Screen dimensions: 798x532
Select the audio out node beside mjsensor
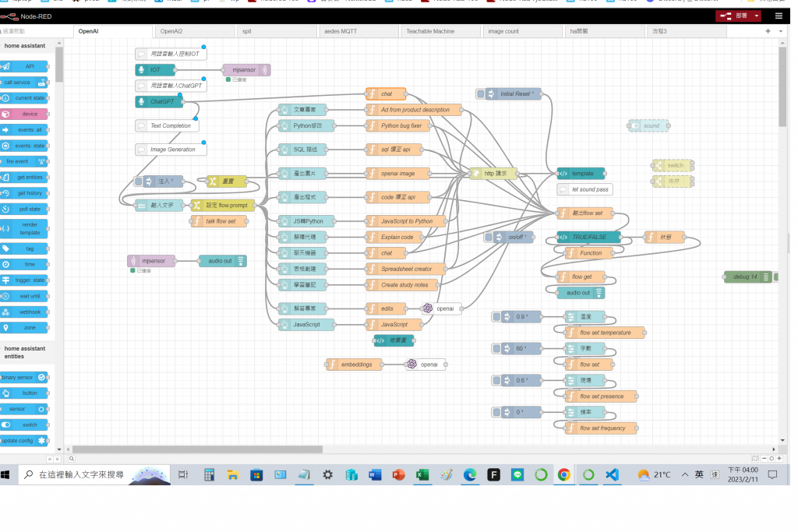pos(223,261)
